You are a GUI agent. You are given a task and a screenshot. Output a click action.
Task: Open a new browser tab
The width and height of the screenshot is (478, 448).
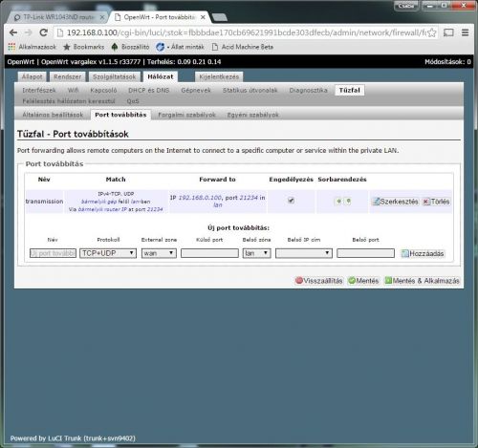(220, 17)
